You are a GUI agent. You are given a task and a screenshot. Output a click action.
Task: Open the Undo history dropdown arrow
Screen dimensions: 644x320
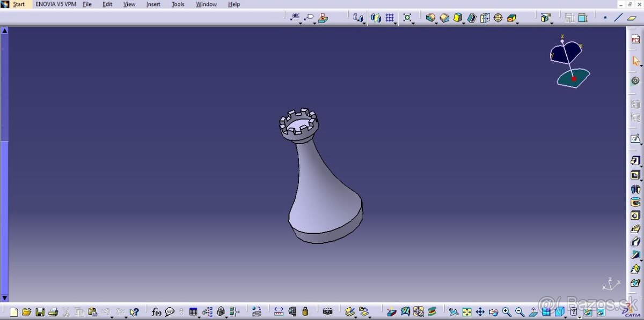point(112,317)
